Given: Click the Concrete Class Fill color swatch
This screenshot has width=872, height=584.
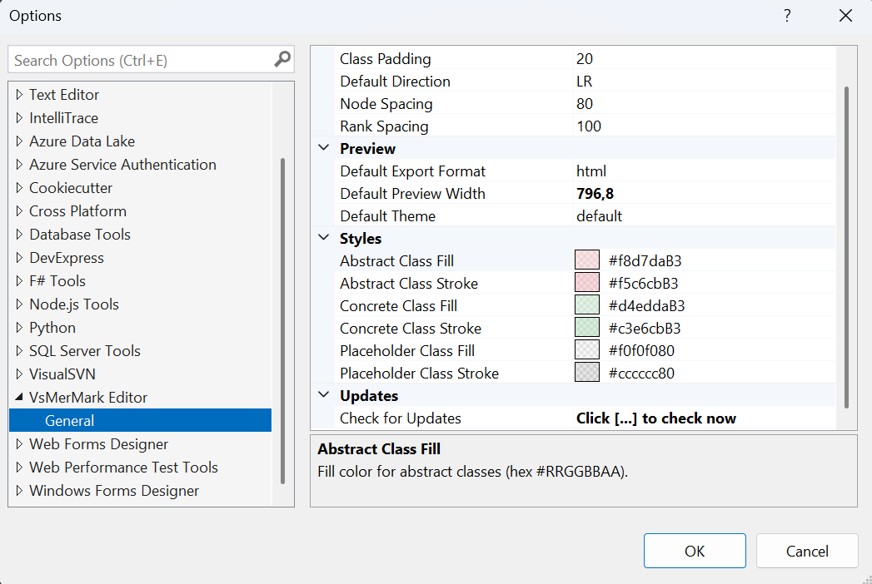Looking at the screenshot, I should [x=587, y=306].
